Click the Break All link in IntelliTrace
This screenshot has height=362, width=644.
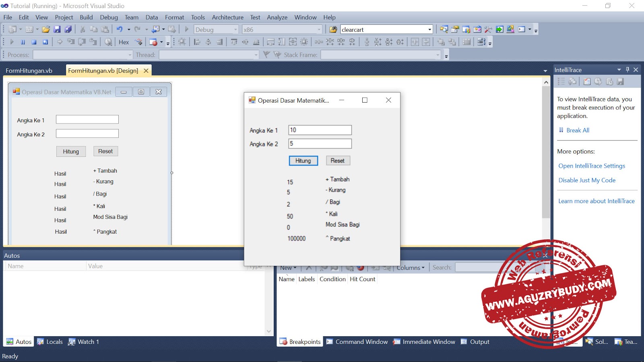(x=578, y=130)
